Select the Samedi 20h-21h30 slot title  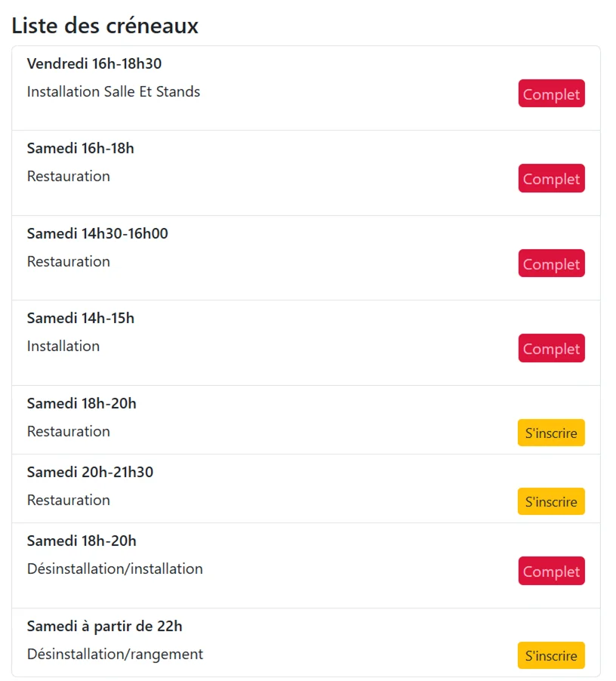click(90, 472)
